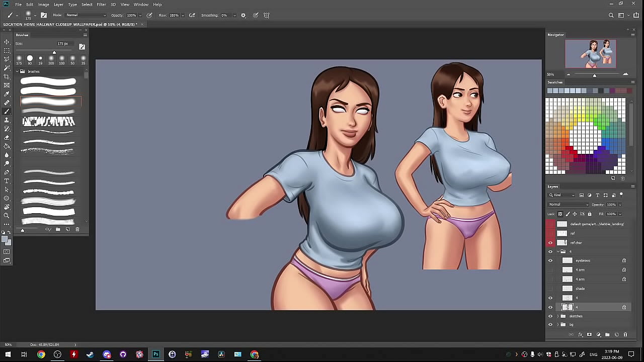Show the shade layer

[550, 289]
